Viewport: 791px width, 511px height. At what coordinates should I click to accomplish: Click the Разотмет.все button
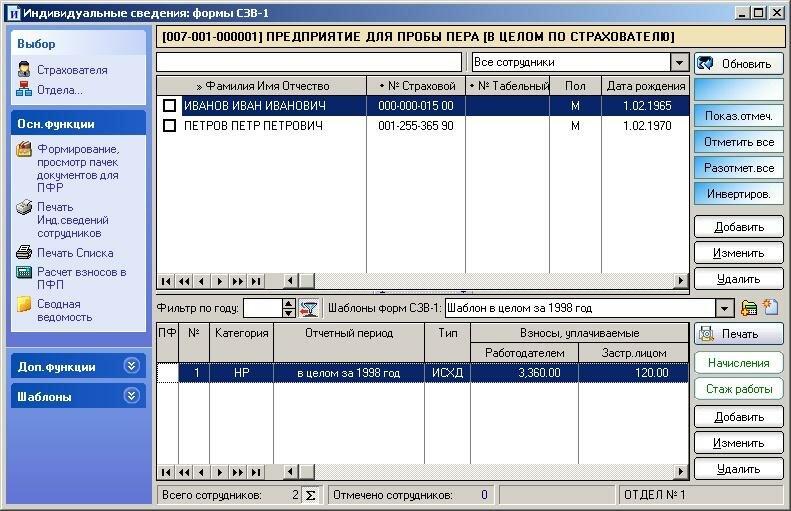coord(739,168)
